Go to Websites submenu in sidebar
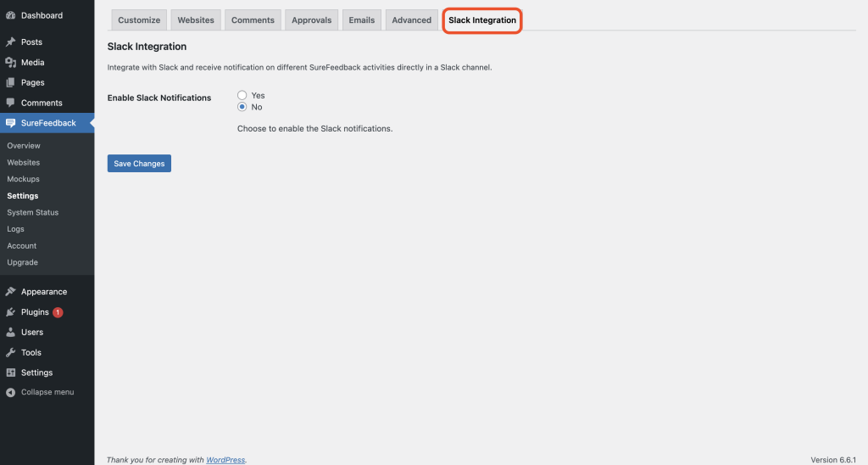868x465 pixels. pos(23,162)
